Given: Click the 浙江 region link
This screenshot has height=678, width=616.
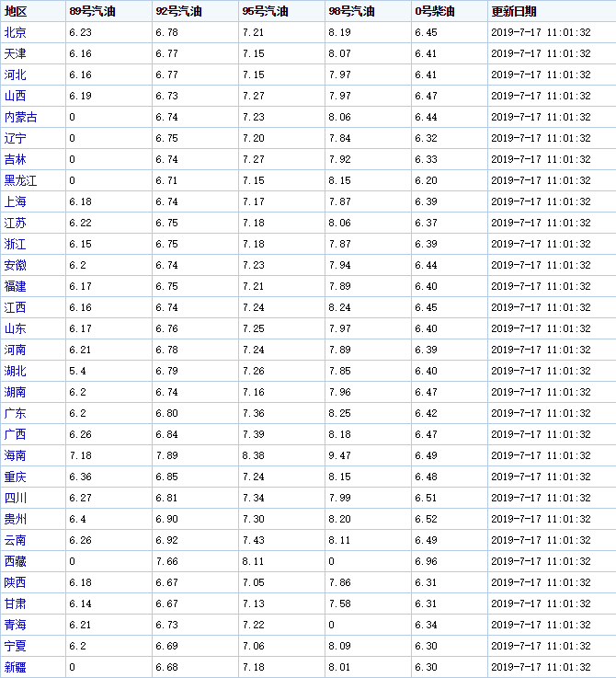Looking at the screenshot, I should click(16, 245).
